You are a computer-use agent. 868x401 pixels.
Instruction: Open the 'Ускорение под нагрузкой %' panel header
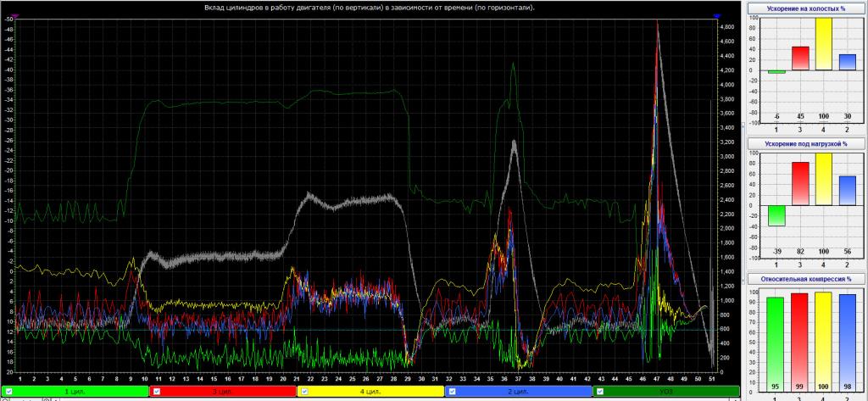(807, 143)
